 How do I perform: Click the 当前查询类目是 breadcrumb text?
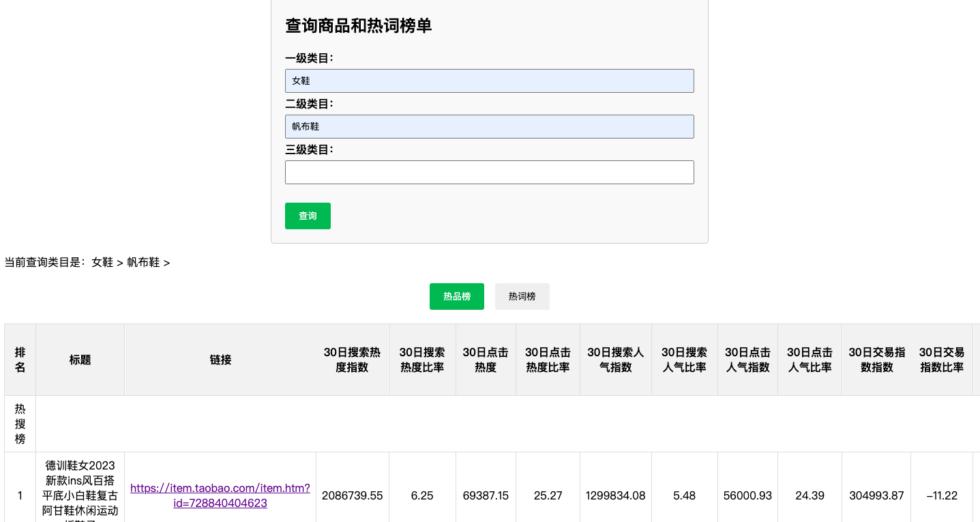pos(87,262)
